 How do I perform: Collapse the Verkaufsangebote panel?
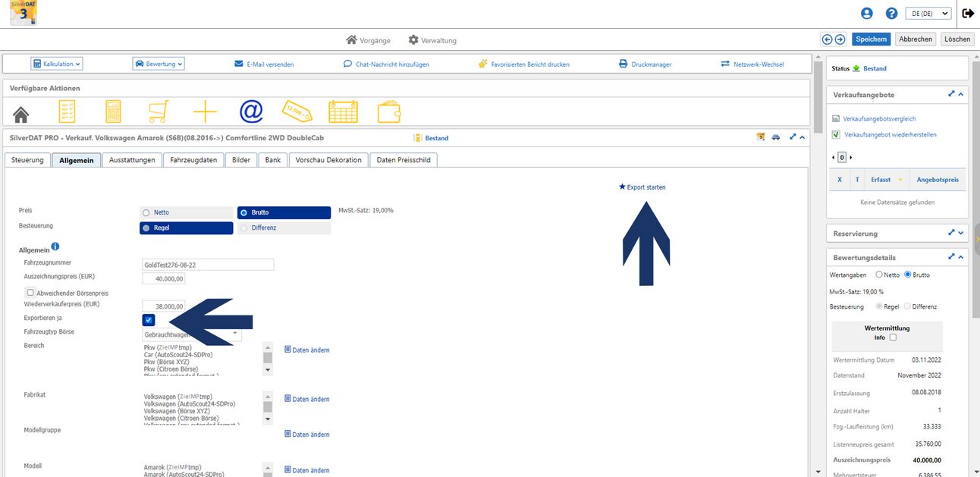[x=961, y=94]
